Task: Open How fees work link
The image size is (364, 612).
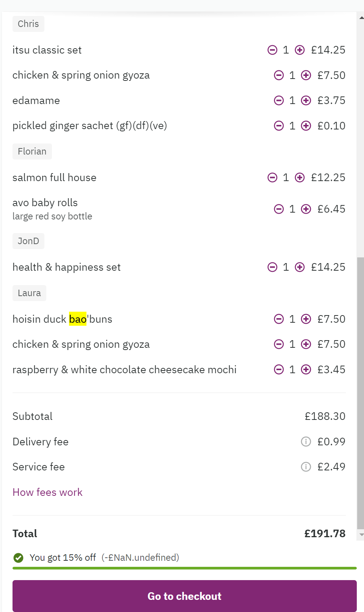Action: tap(47, 492)
